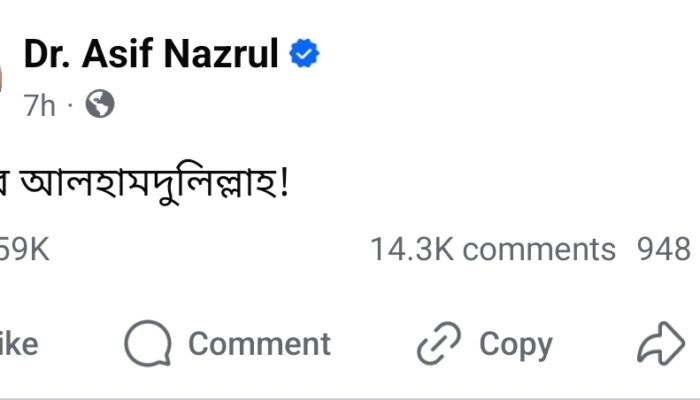Tap the Comment speech bubble icon

click(x=147, y=345)
